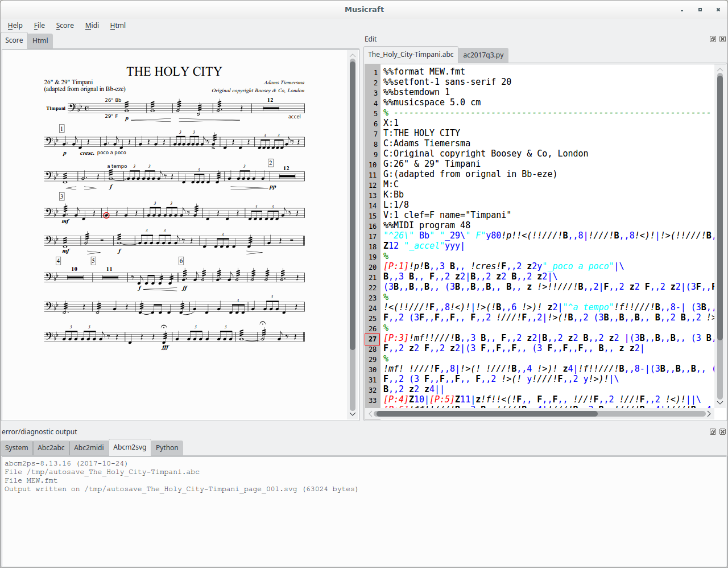Float the Edit panel

tap(713, 39)
